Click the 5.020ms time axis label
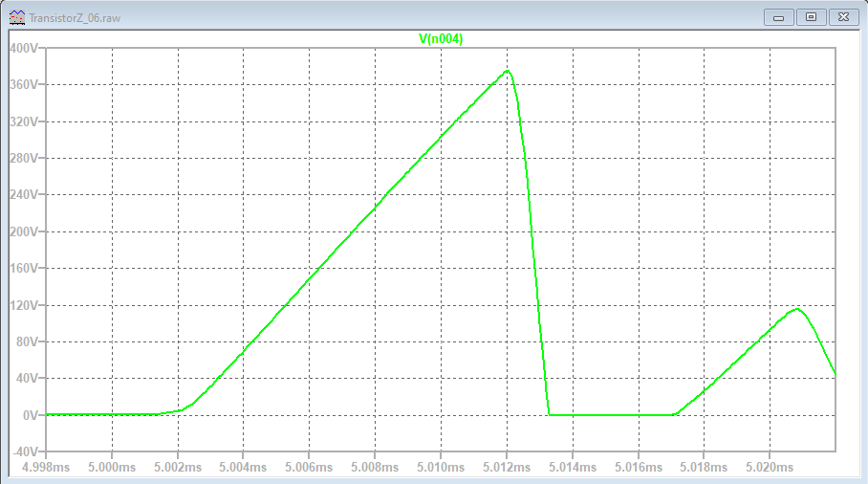Screen dimensions: 868x484 (x=770, y=467)
